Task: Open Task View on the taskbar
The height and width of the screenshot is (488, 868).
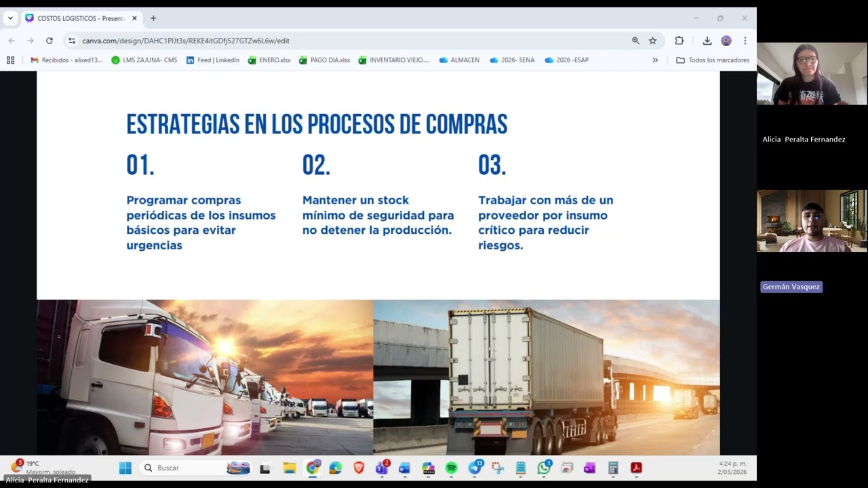Action: (x=265, y=468)
